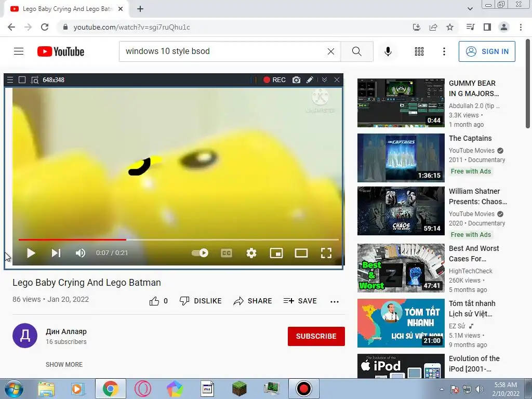Image resolution: width=532 pixels, height=399 pixels.
Task: Open the YouTube hamburger guide menu
Action: click(19, 51)
